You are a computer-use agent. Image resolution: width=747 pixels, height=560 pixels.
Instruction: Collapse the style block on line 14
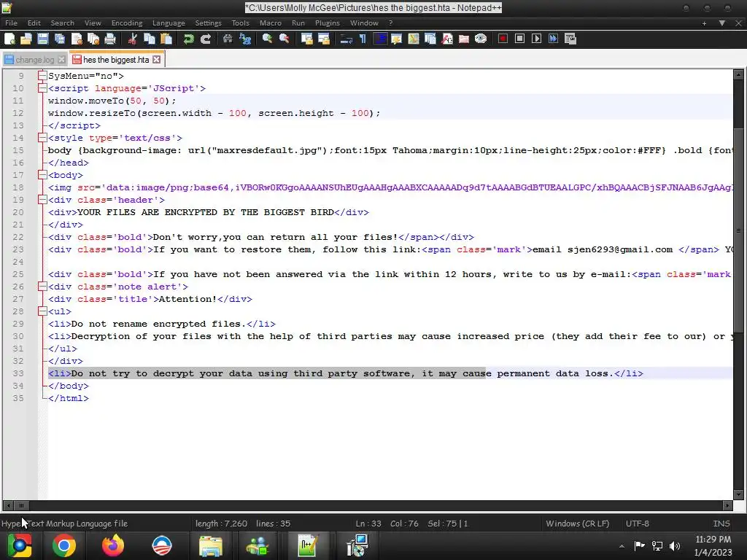pyautogui.click(x=42, y=138)
